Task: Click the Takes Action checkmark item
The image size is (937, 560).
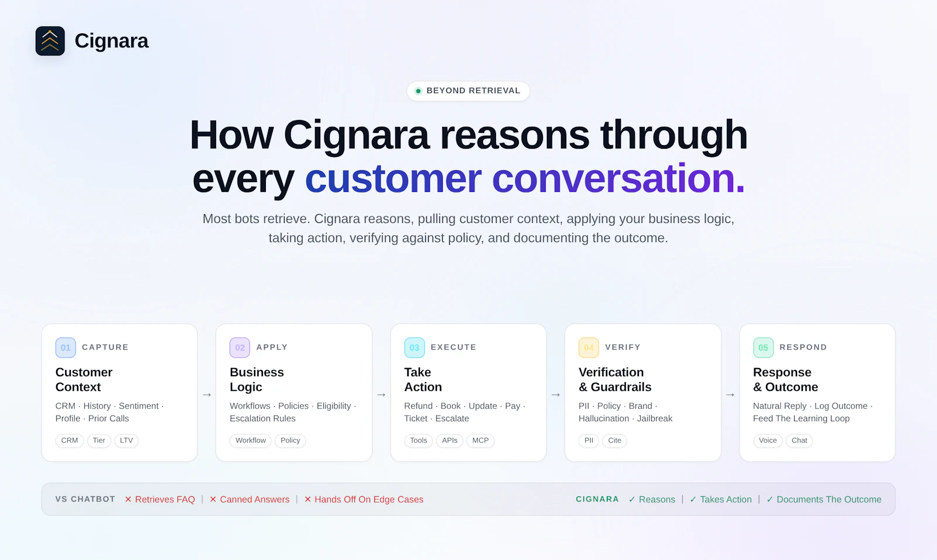Action: coord(720,499)
